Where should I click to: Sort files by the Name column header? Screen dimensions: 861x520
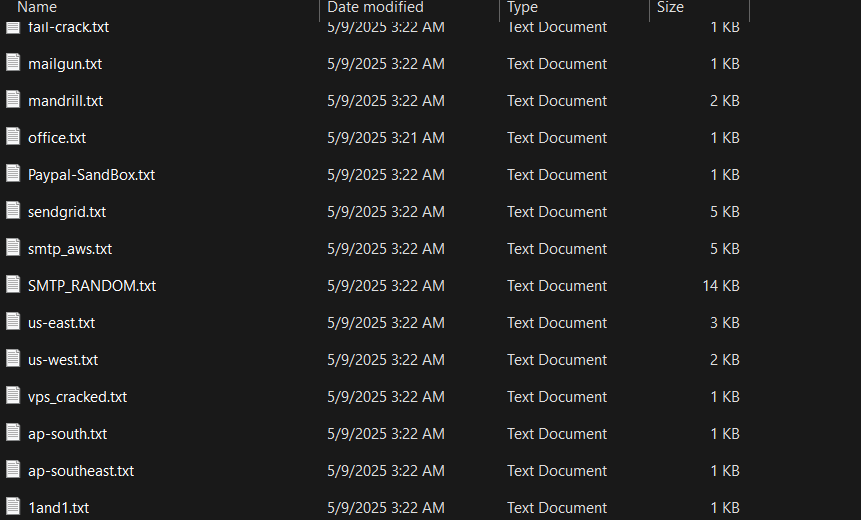[37, 7]
